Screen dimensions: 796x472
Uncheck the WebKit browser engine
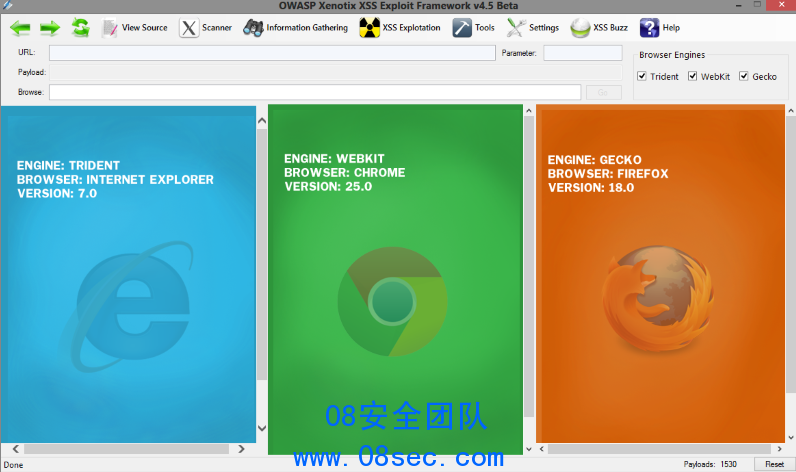click(692, 76)
